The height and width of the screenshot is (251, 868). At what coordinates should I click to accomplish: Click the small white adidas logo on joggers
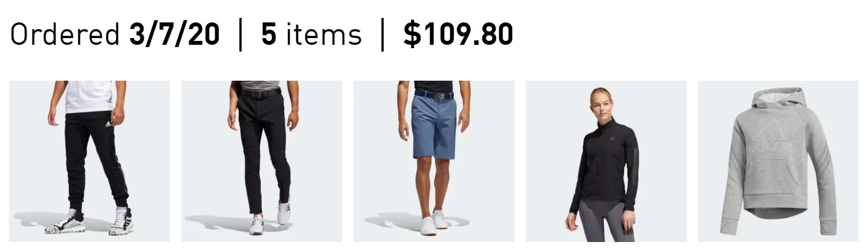(x=109, y=123)
